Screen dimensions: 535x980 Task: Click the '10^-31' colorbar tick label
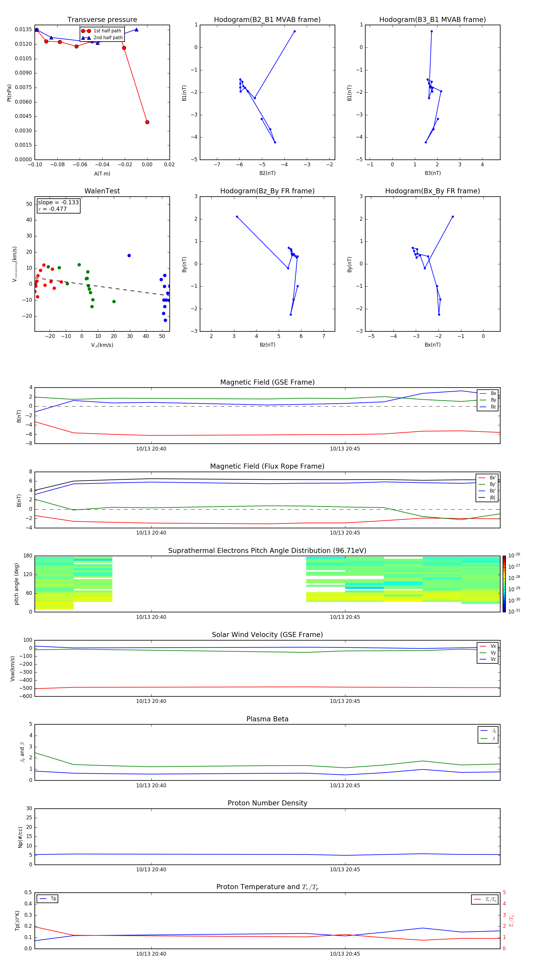pyautogui.click(x=514, y=611)
